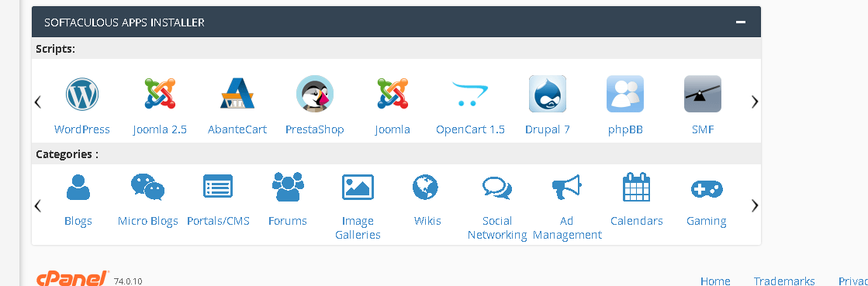
Task: Open the Blogs category icon
Action: point(78,187)
